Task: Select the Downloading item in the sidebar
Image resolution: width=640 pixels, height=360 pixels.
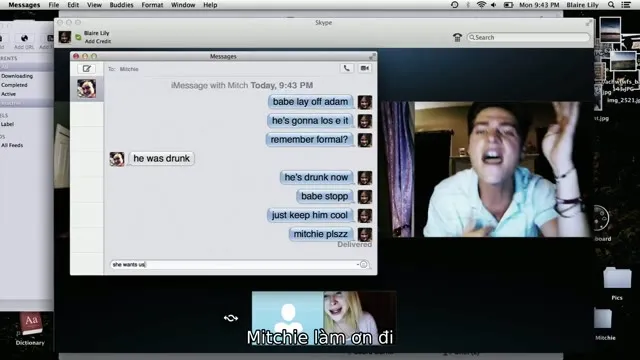Action: coord(17,76)
